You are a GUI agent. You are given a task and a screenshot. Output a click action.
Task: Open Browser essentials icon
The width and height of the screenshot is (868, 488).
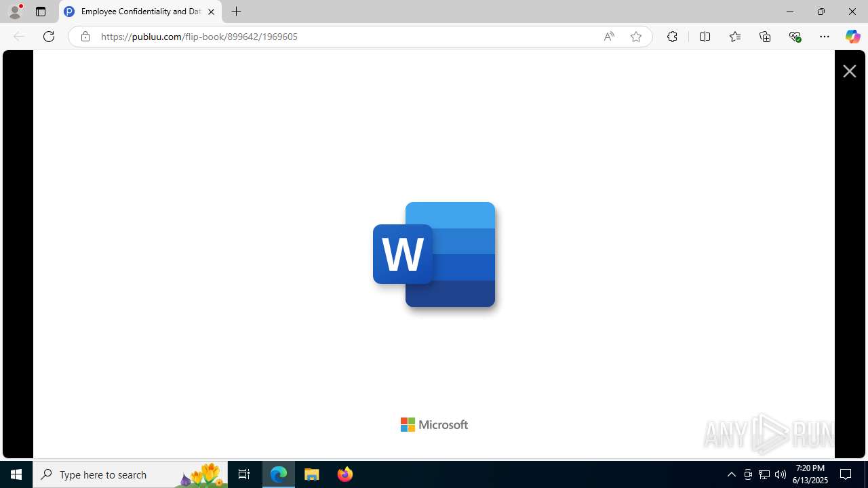click(x=795, y=37)
